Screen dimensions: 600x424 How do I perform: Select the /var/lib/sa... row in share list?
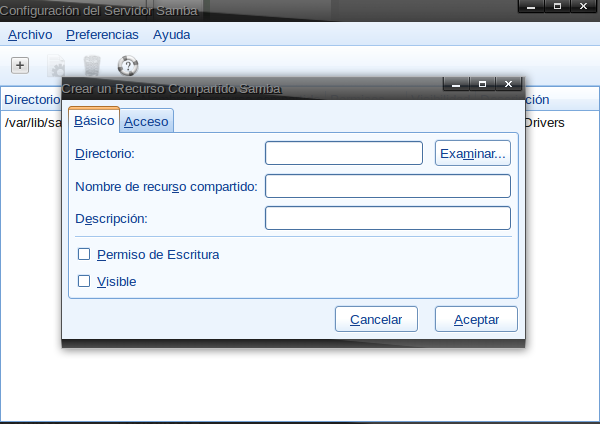(x=32, y=122)
